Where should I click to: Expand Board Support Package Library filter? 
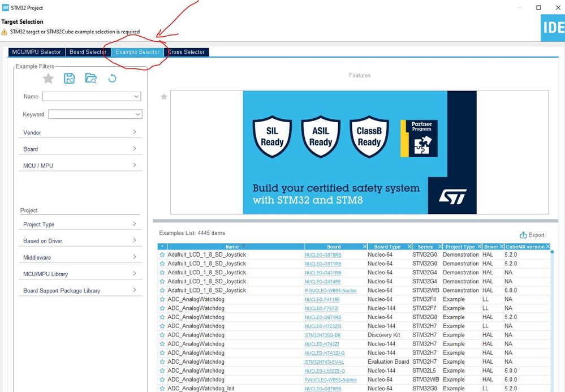(x=80, y=290)
